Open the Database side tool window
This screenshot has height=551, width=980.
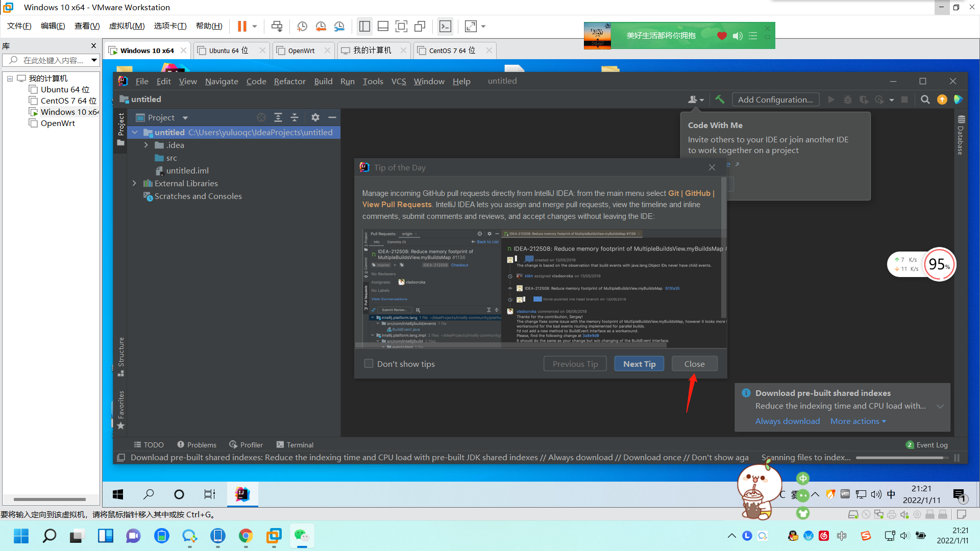[961, 135]
